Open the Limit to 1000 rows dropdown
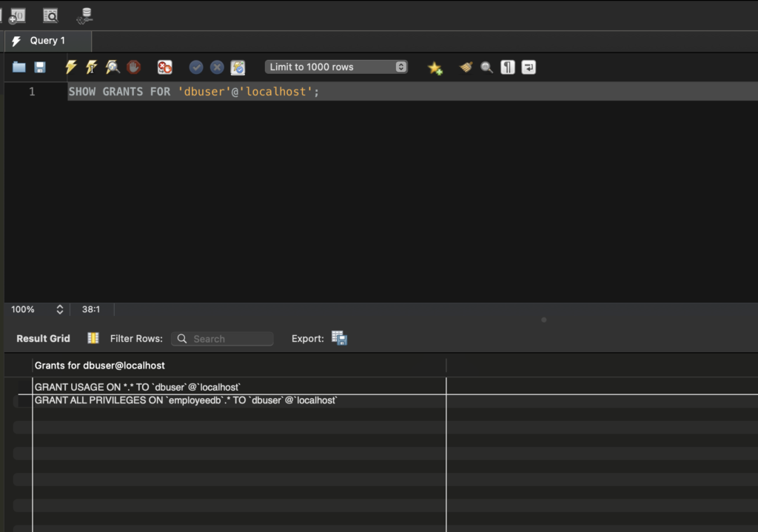The width and height of the screenshot is (758, 532). point(337,67)
